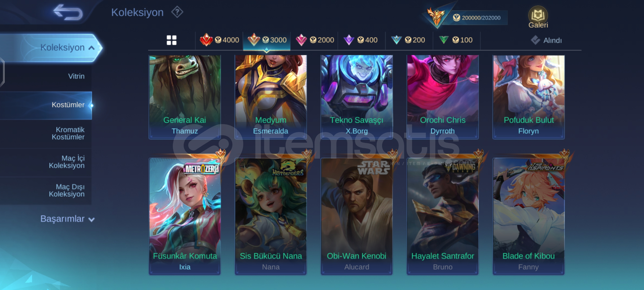The image size is (644, 290).
Task: Toggle the Alındı owned filter checkbox
Action: pyautogui.click(x=535, y=40)
